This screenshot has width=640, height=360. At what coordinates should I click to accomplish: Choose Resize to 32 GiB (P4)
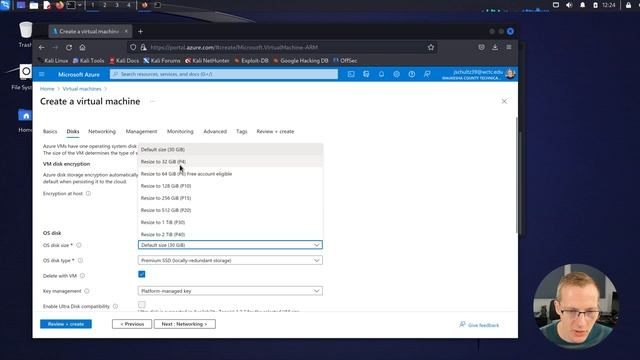231,162
